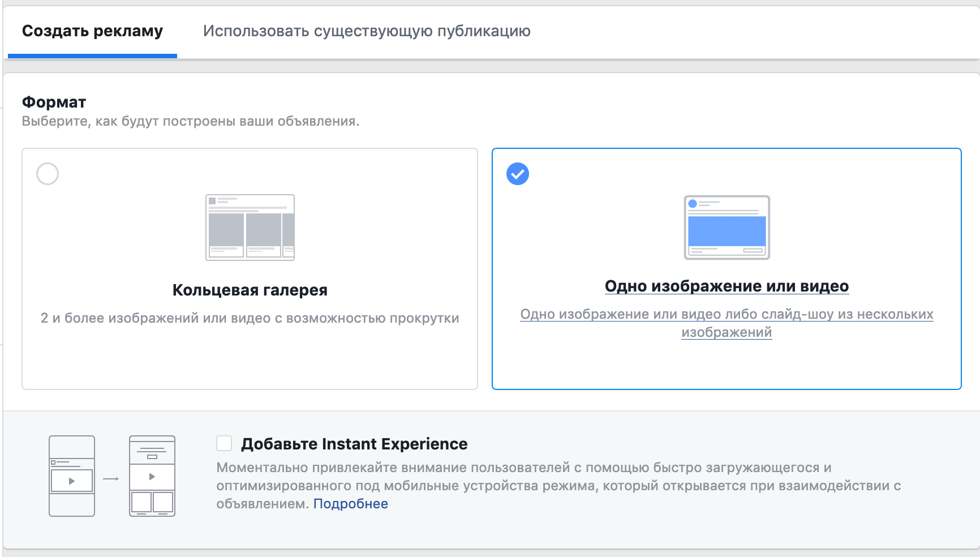Click the right Instant Experience phone illustration
Viewport: 980px width, 557px height.
click(152, 475)
